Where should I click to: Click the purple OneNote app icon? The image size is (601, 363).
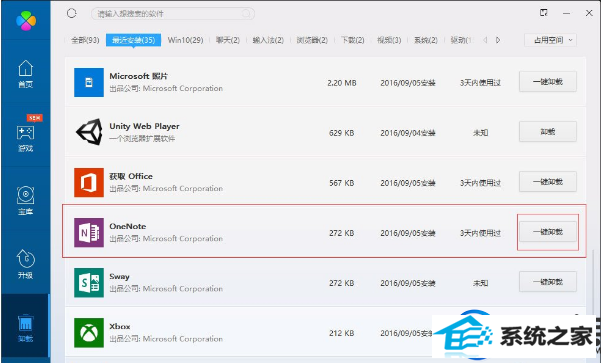click(x=89, y=233)
